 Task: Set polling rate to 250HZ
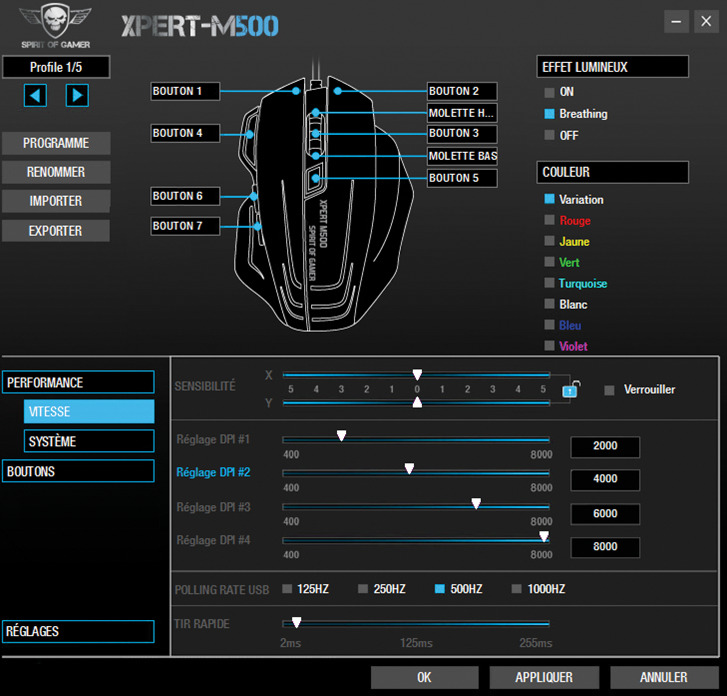[363, 589]
